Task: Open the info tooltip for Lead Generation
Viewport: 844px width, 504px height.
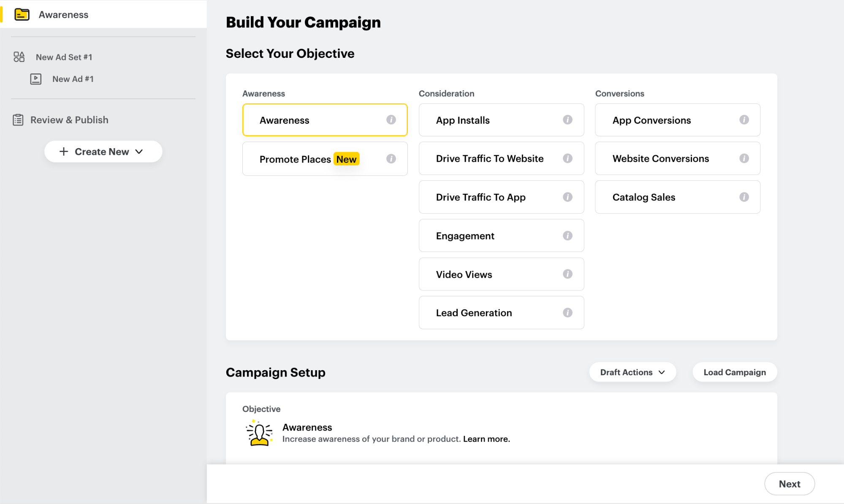Action: [x=568, y=312]
